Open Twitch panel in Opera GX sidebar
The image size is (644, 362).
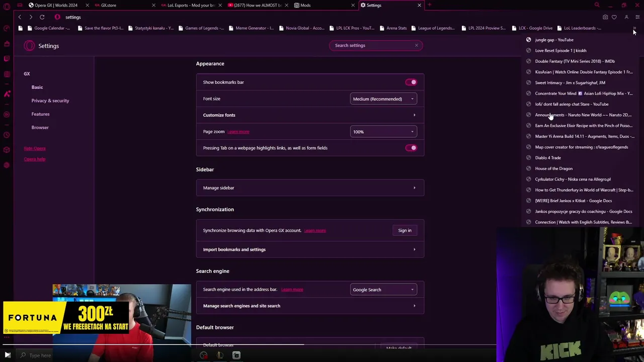tap(7, 59)
